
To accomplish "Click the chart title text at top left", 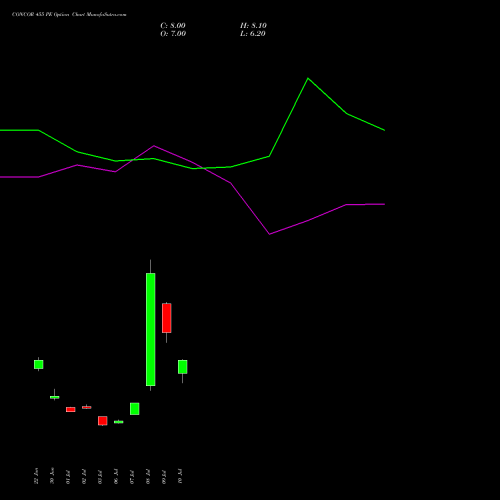I will click(x=69, y=15).
